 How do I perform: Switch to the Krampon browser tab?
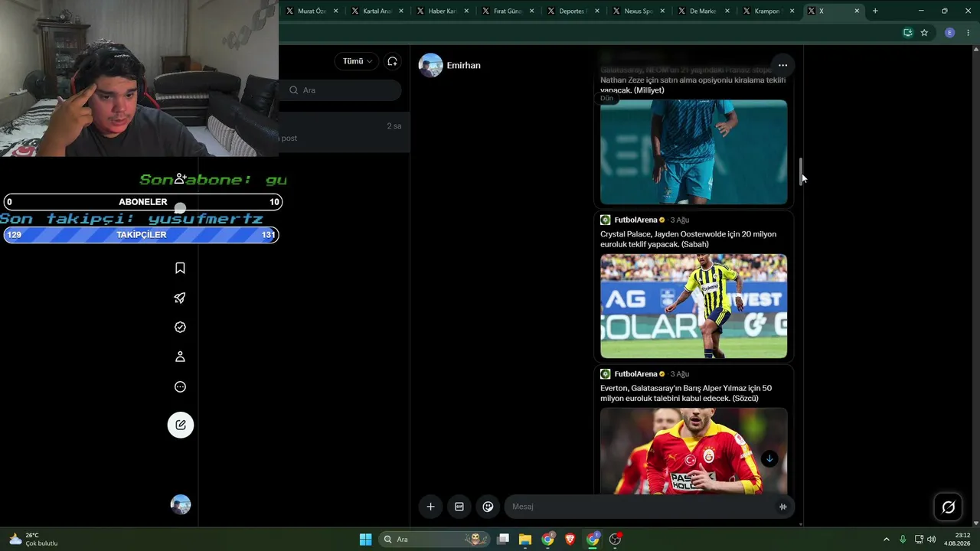pos(769,11)
